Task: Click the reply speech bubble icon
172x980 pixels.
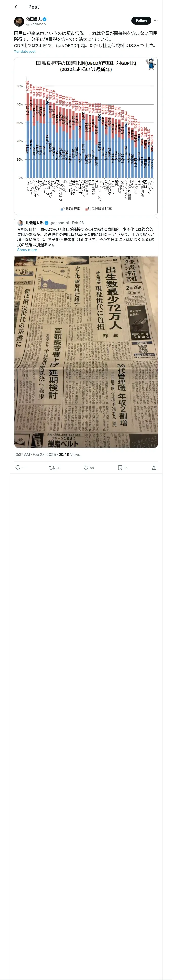Action: click(x=18, y=468)
